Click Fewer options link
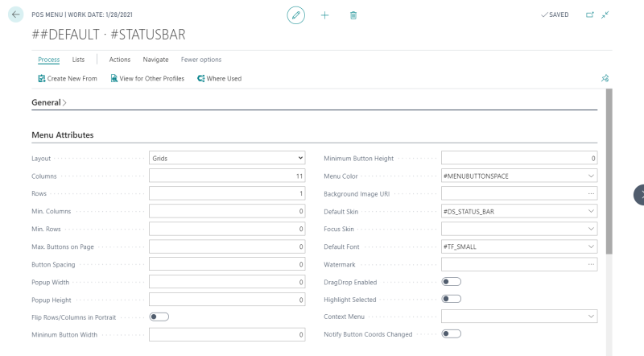This screenshot has height=356, width=644. point(201,60)
